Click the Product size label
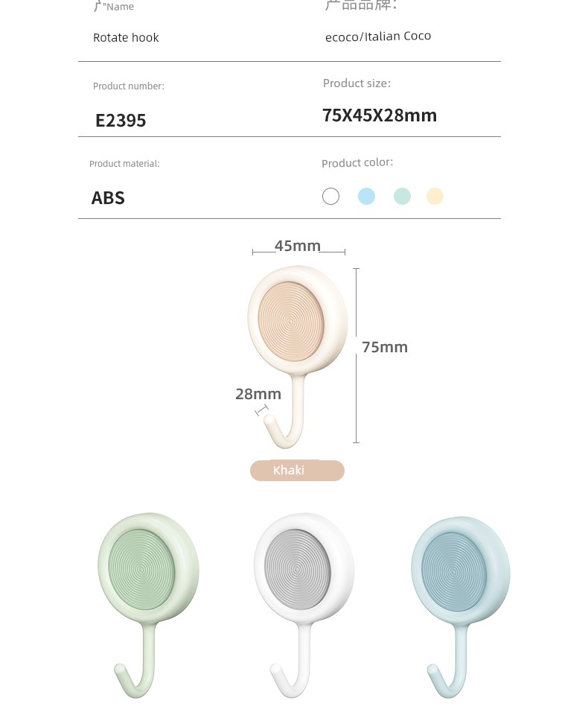This screenshot has width=588, height=715. click(357, 83)
